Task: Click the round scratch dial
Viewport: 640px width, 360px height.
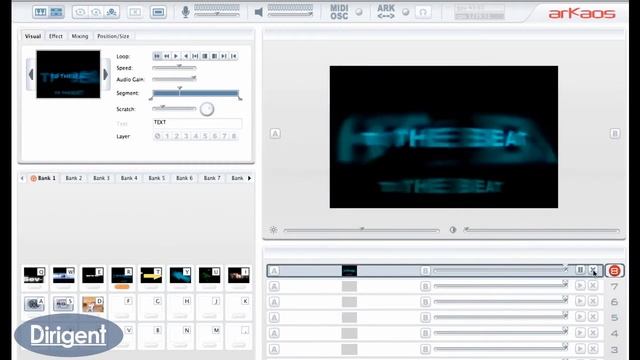Action: pos(207,109)
